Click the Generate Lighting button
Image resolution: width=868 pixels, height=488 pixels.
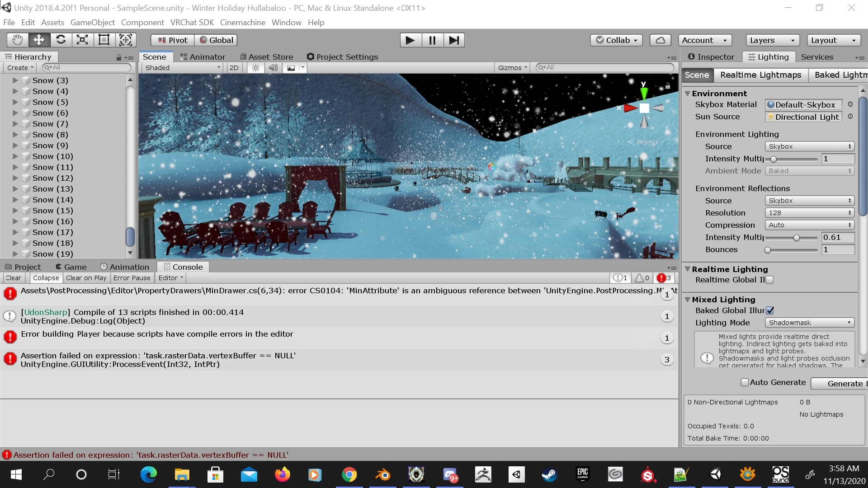pyautogui.click(x=840, y=384)
